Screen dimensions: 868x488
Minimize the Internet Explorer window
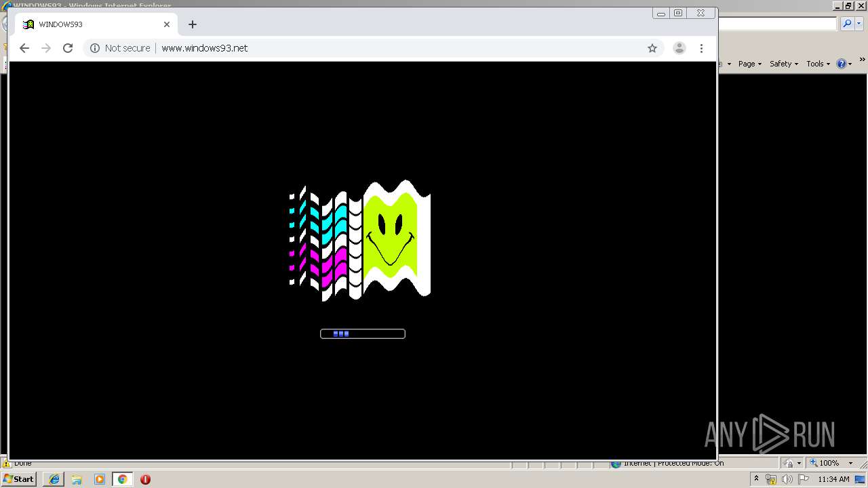pos(838,5)
